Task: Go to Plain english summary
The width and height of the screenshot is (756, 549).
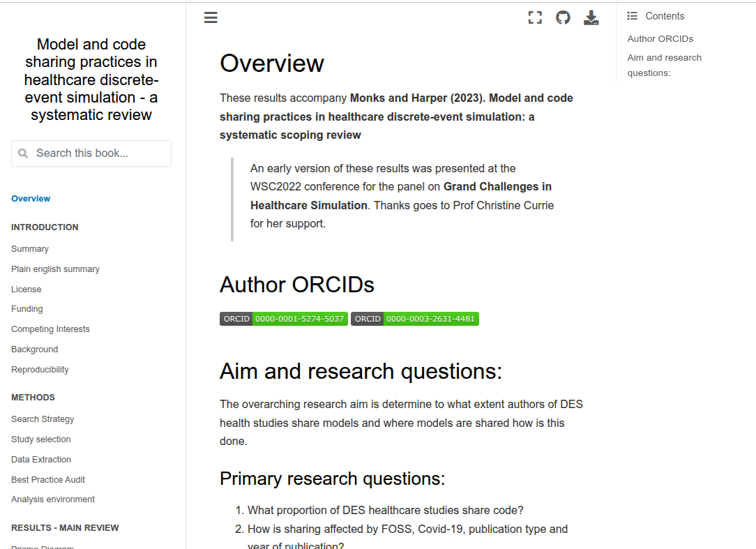Action: coord(55,269)
